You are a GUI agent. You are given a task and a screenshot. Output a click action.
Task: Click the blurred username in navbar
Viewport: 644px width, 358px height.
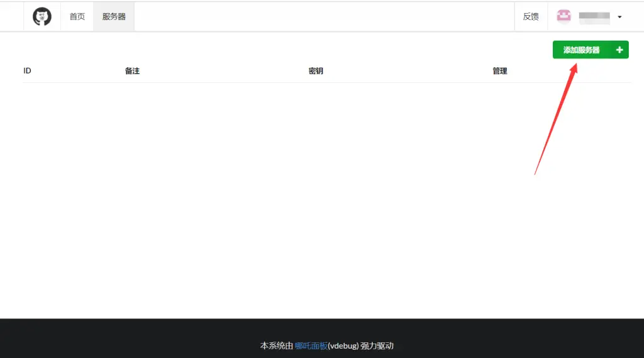[594, 17]
